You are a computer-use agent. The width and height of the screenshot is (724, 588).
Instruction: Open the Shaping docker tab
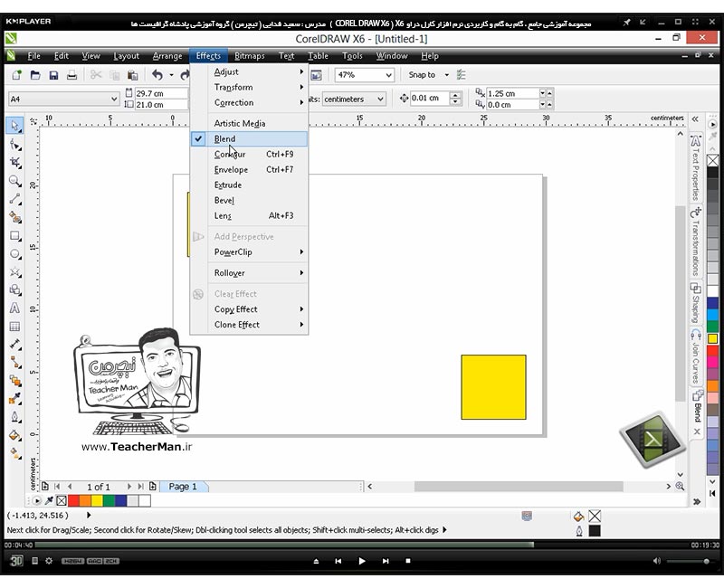[696, 303]
